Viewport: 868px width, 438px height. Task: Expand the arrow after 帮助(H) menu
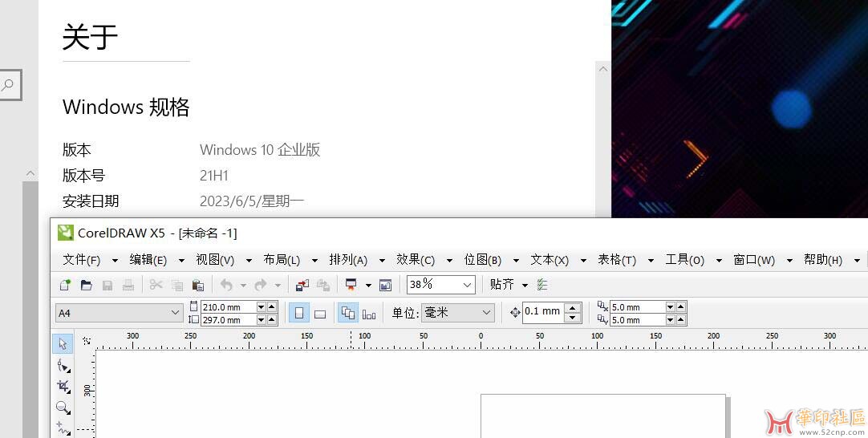coord(857,260)
